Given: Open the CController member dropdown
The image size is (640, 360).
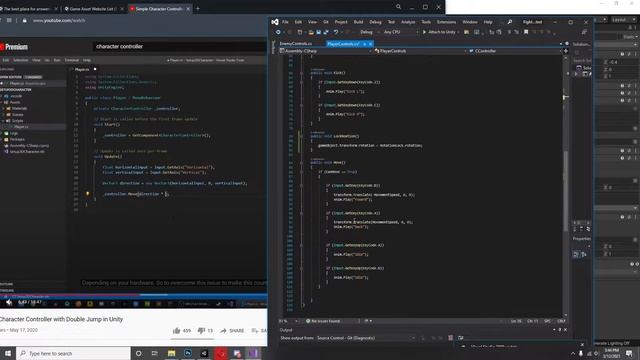Looking at the screenshot, I should click(x=515, y=51).
